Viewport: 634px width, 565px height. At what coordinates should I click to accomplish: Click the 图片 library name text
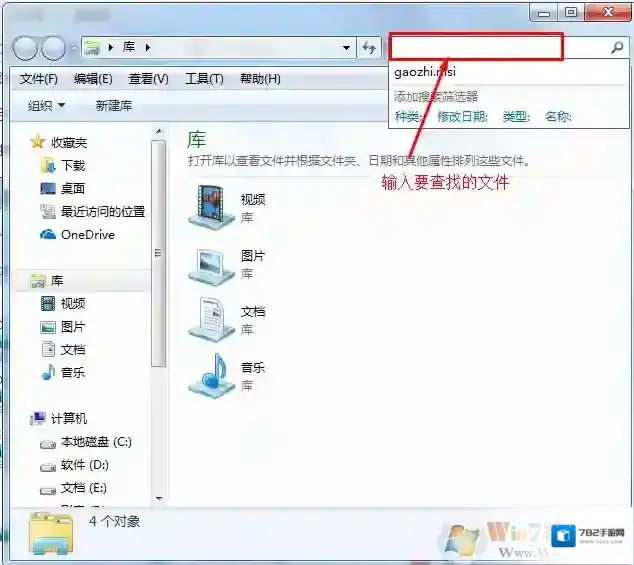[253, 256]
